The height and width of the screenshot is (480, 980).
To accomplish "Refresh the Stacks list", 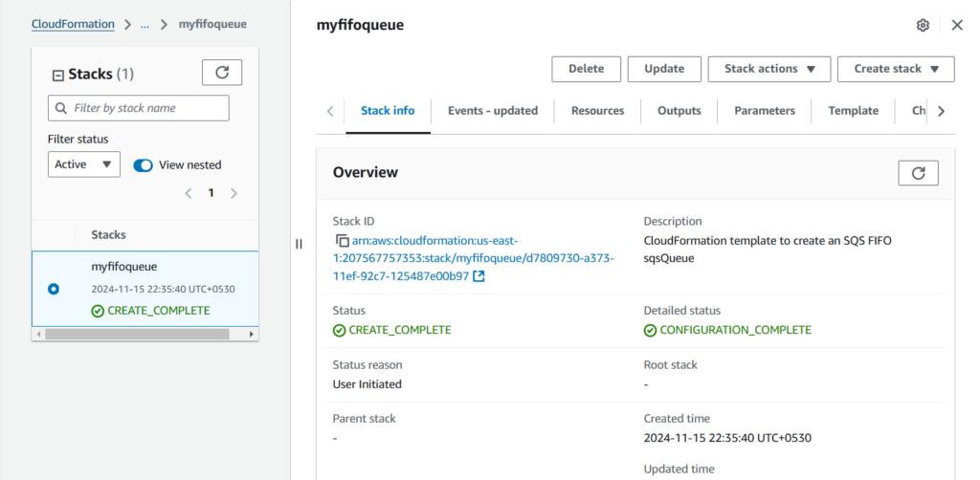I will pos(222,73).
